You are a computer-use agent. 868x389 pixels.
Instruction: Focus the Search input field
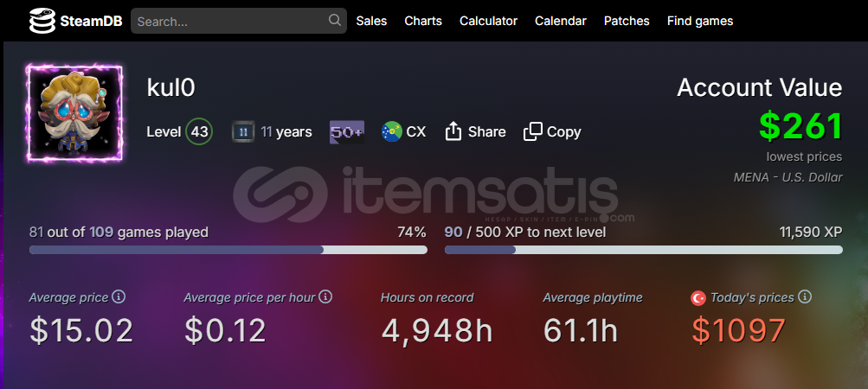click(229, 21)
